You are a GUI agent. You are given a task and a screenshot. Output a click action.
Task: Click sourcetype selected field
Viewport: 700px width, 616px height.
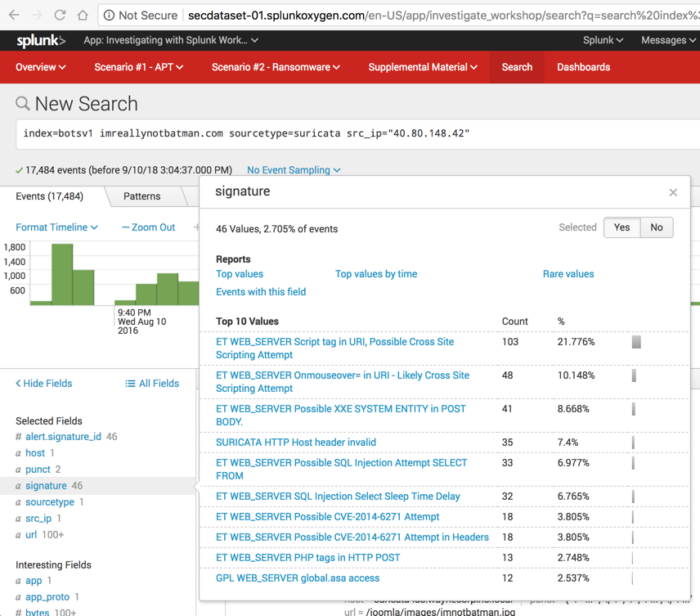(x=50, y=502)
